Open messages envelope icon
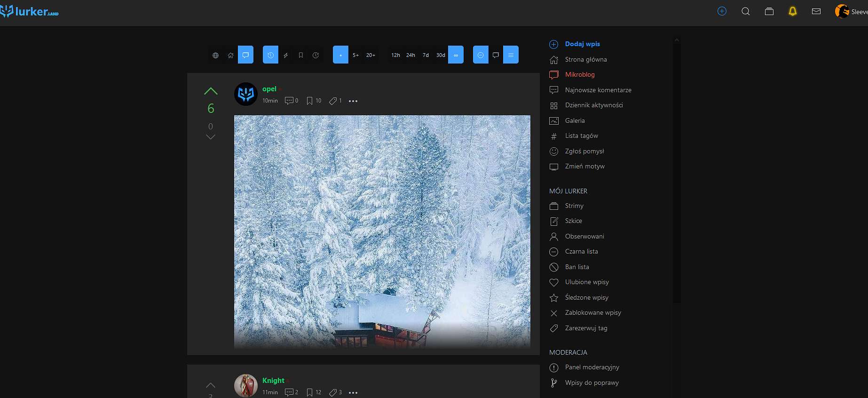The width and height of the screenshot is (868, 398). coord(816,11)
